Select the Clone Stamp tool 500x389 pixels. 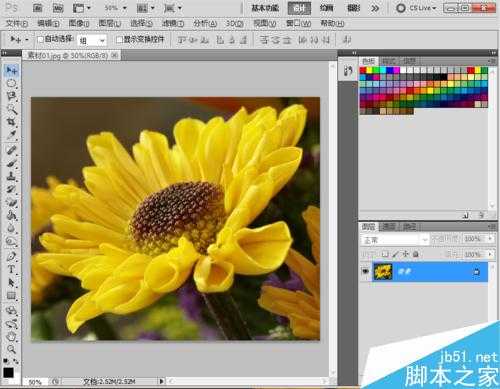(12, 176)
